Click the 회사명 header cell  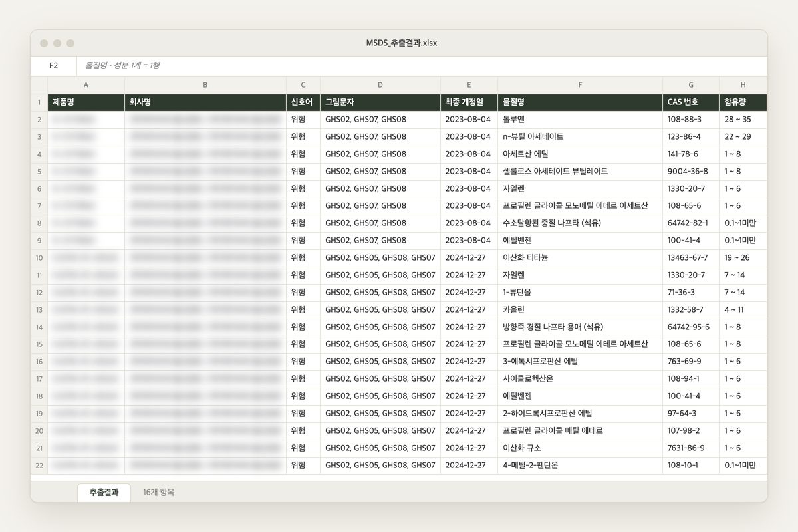click(205, 102)
